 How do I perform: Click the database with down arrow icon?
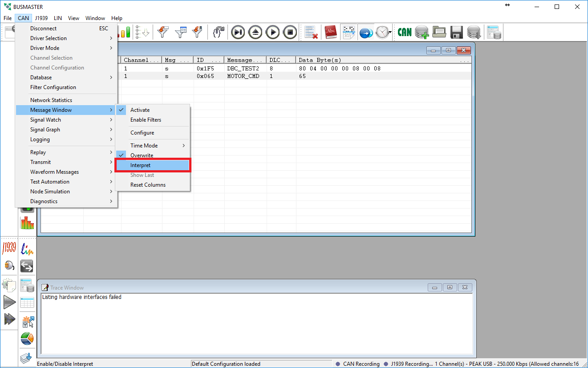(474, 32)
